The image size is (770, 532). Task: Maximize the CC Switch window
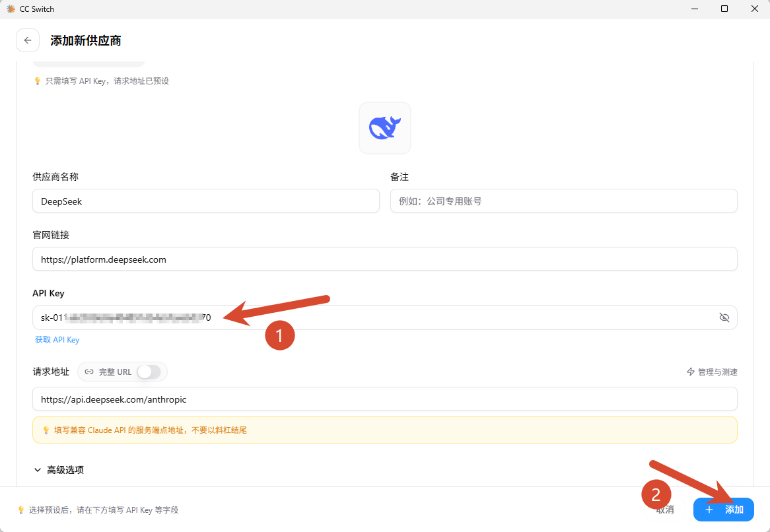coord(724,9)
